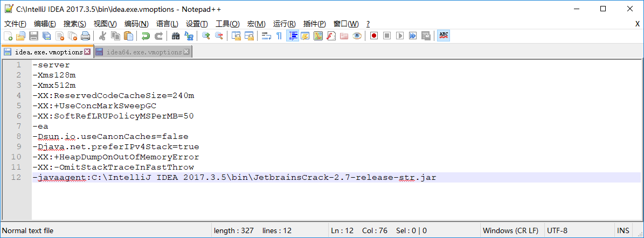Screen dimensions: 644x238
Task: Click the Close All documents toolbar icon
Action: [x=72, y=36]
